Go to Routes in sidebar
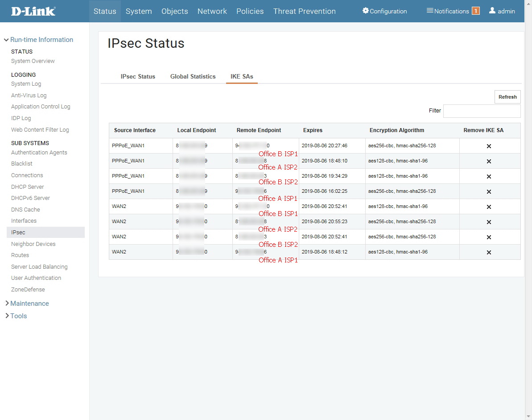 pos(20,255)
